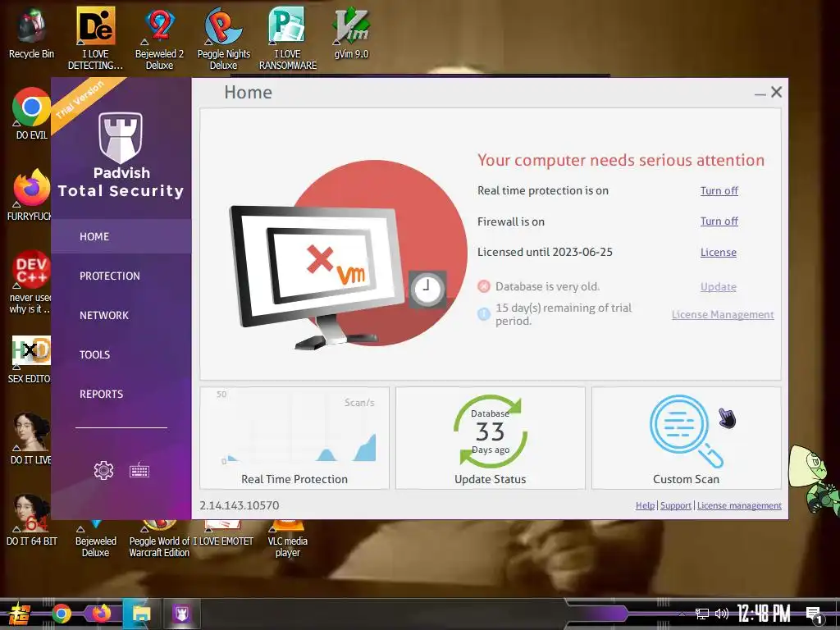Select the Recycle Bin desktop icon

31,33
